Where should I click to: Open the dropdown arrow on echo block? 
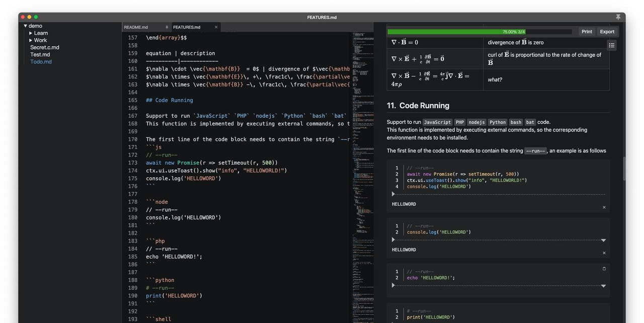603,286
